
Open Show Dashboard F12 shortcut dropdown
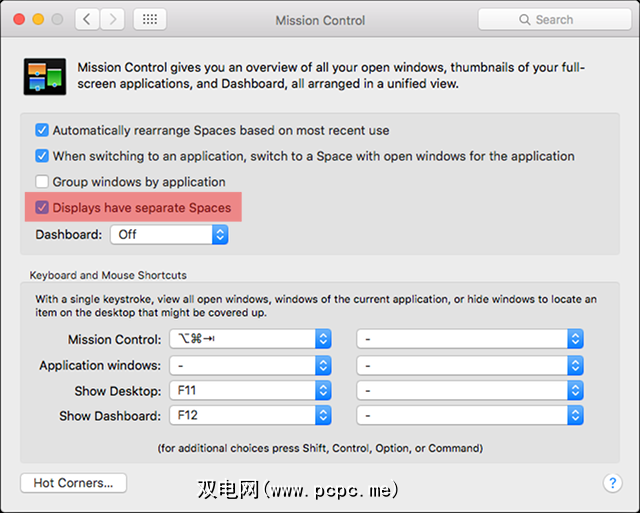250,415
